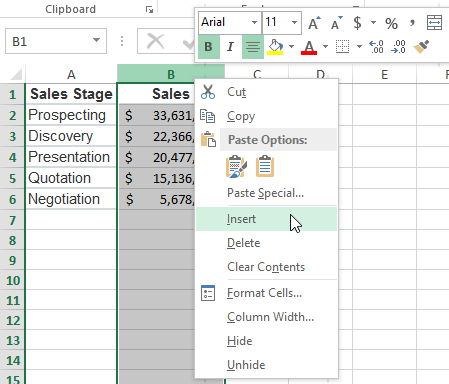Click the Prospecting cell
Screen dimensions: 449x384
click(71, 115)
